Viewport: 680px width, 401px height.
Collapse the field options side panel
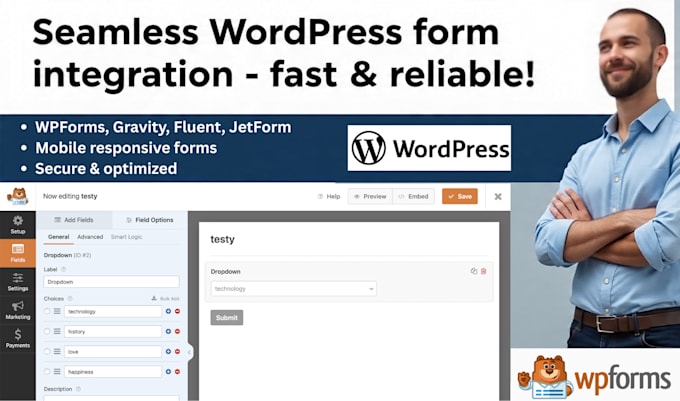coord(190,352)
